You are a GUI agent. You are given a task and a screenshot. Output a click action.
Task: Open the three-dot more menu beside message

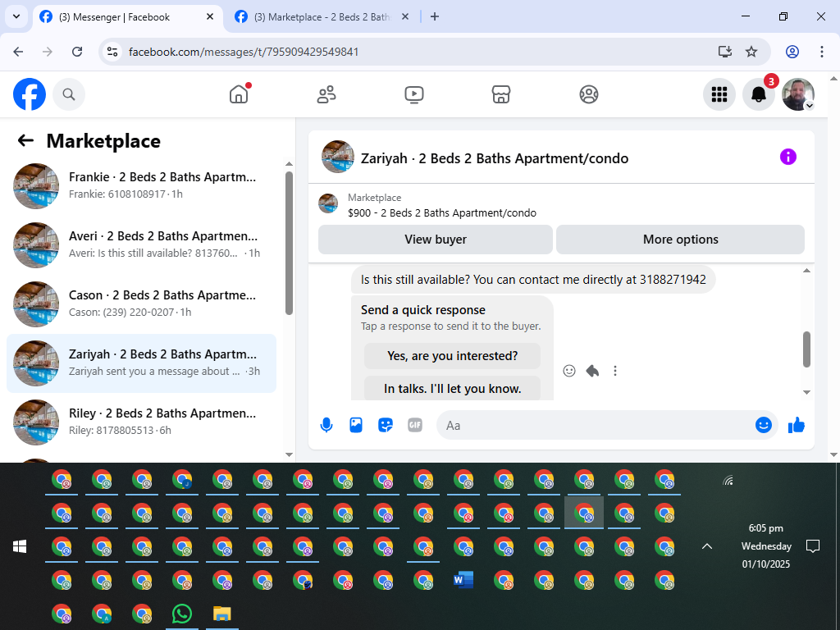(615, 371)
